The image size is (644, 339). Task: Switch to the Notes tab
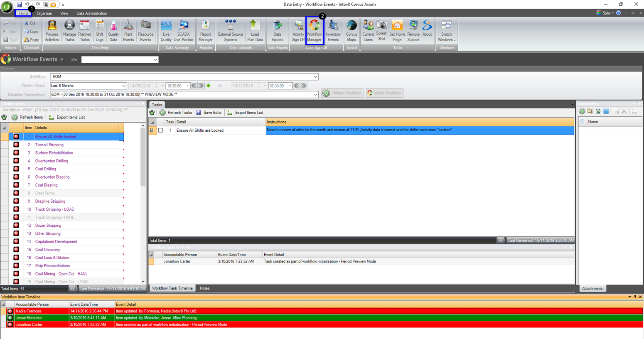(204, 288)
